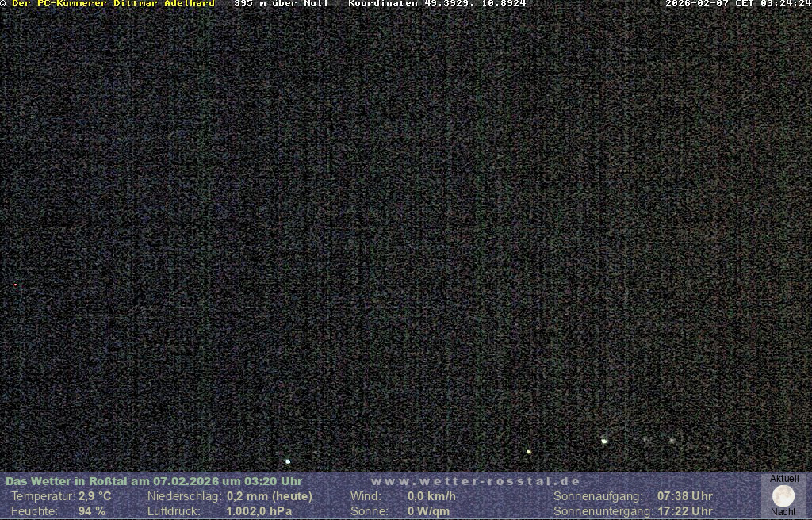Image resolution: width=812 pixels, height=520 pixels.
Task: Click the copyright symbol at top left
Action: (x=3, y=3)
